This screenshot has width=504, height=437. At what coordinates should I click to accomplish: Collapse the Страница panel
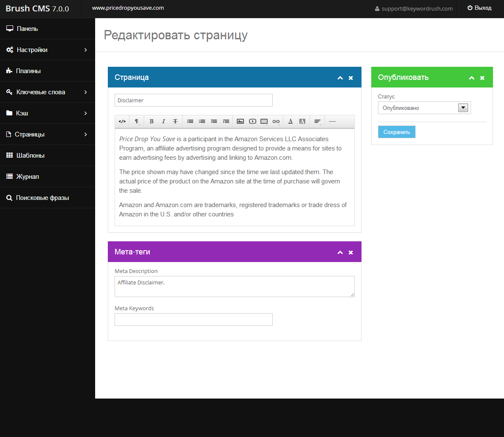tap(340, 78)
